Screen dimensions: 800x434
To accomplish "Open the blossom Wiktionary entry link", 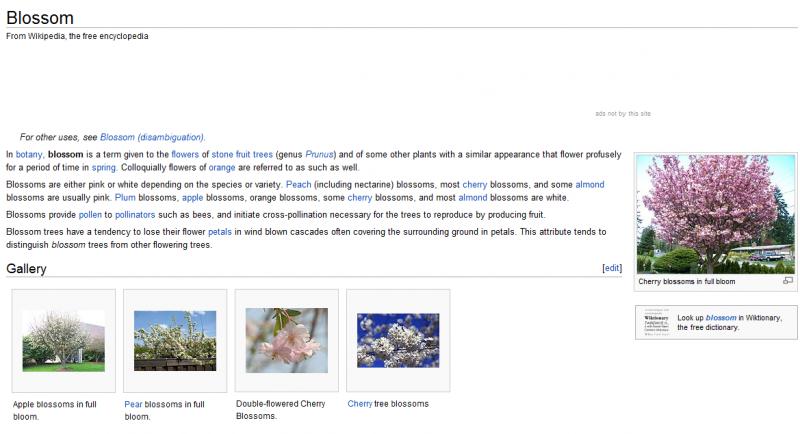I will coord(721,318).
